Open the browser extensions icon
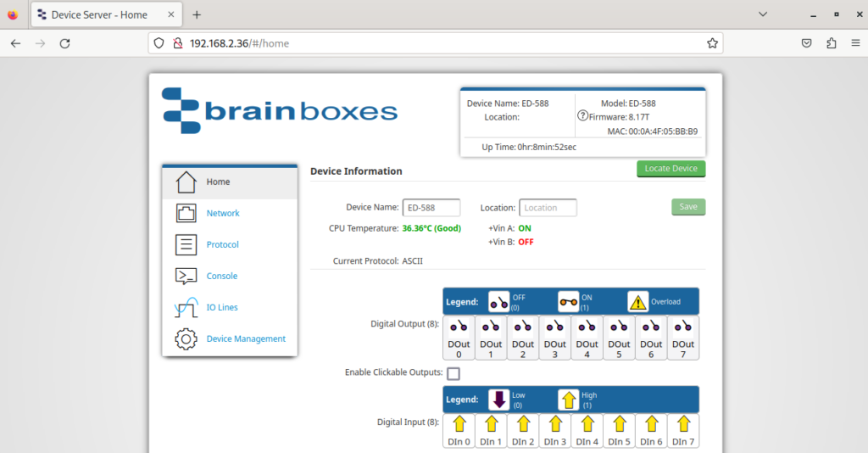 (x=832, y=43)
